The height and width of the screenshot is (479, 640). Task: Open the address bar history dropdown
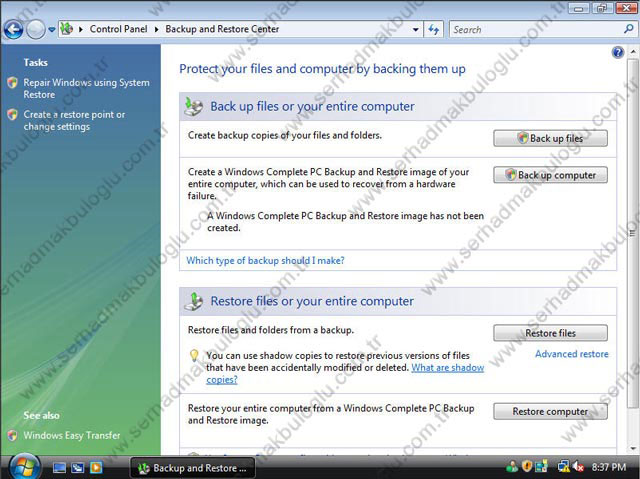pyautogui.click(x=416, y=29)
